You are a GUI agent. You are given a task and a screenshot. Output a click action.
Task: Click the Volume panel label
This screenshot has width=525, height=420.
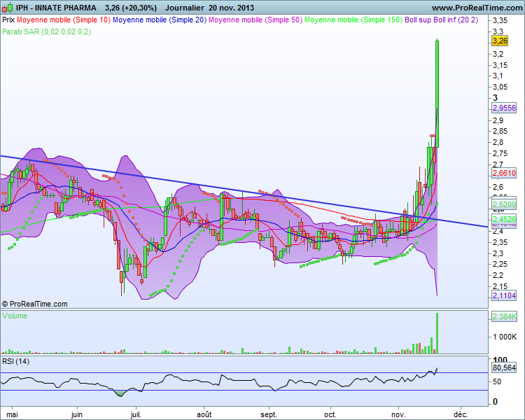pos(15,316)
